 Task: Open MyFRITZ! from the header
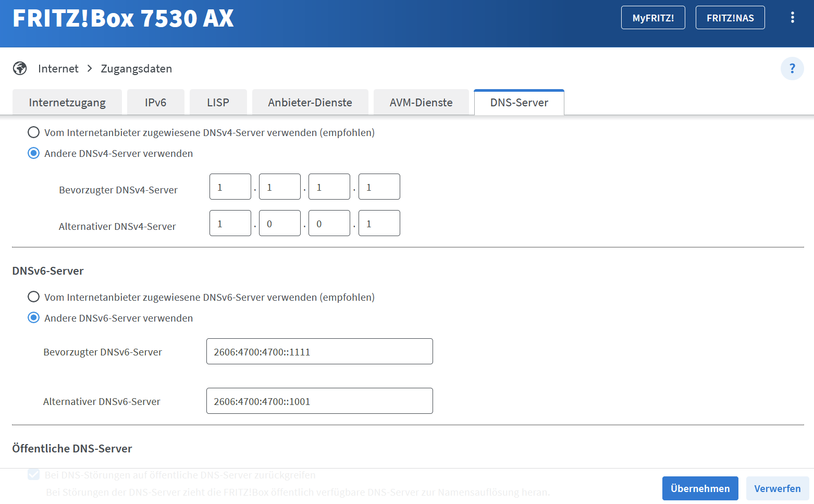[653, 18]
